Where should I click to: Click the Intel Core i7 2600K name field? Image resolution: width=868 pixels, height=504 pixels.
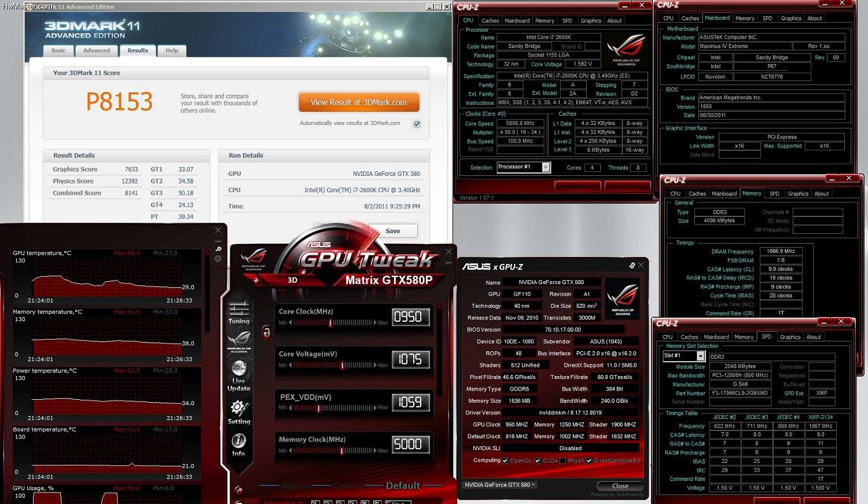(549, 37)
